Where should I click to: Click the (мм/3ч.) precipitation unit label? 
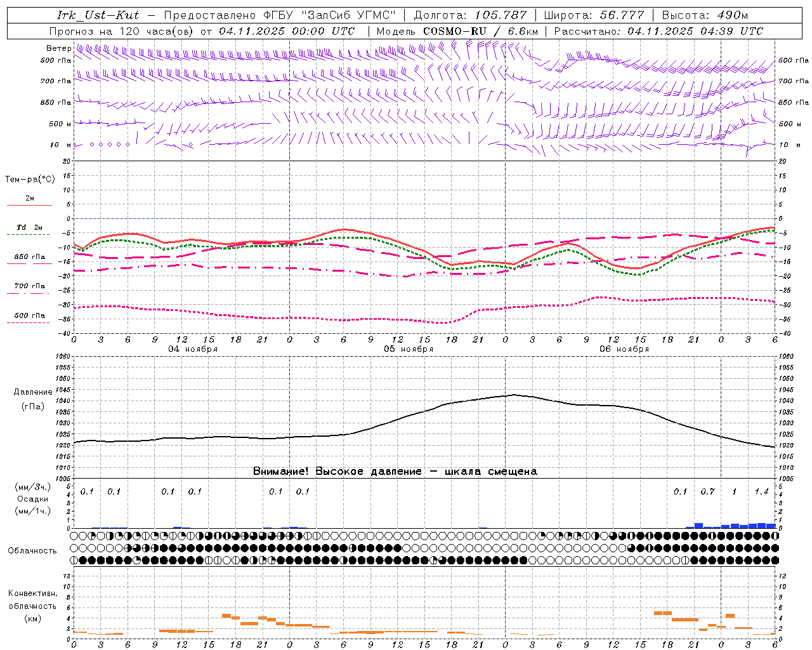click(x=32, y=487)
